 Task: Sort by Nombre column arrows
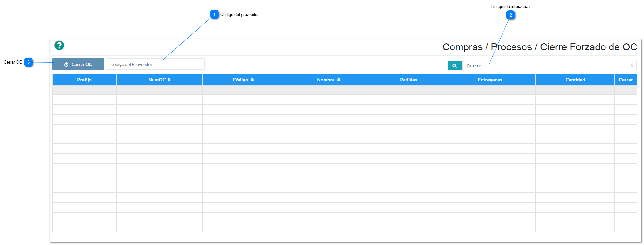[339, 80]
